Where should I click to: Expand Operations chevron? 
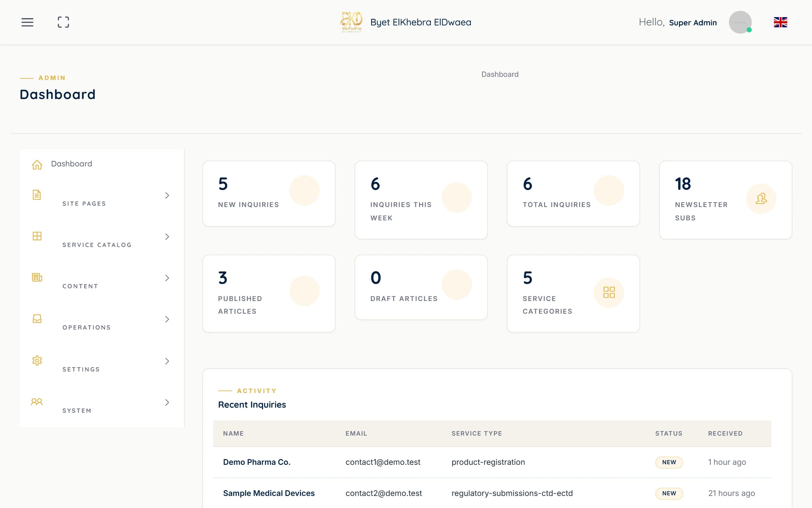coord(167,319)
